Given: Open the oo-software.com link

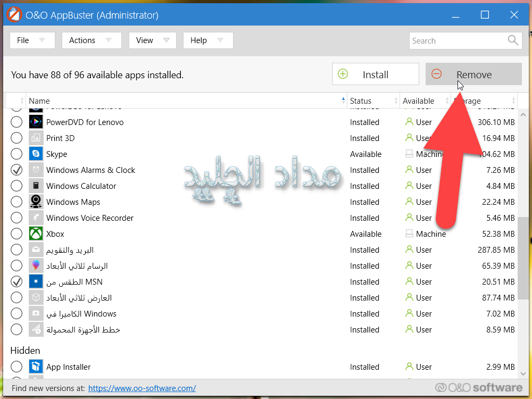Looking at the screenshot, I should tap(142, 388).
